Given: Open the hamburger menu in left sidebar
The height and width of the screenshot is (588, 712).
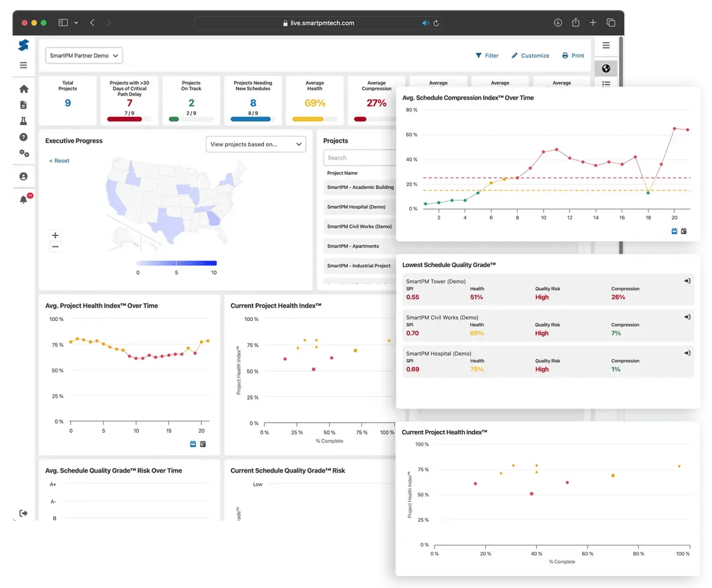Looking at the screenshot, I should coord(23,65).
